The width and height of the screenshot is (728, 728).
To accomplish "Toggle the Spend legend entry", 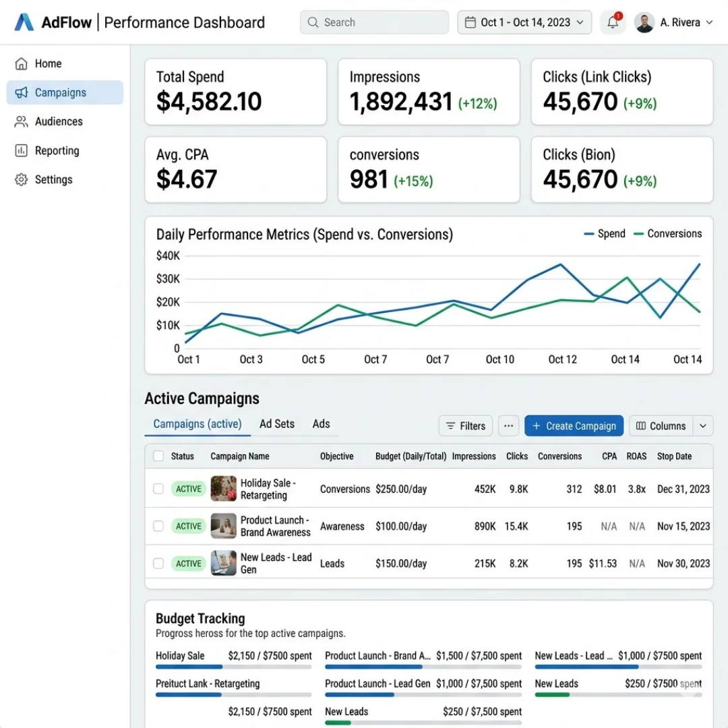I will point(605,233).
